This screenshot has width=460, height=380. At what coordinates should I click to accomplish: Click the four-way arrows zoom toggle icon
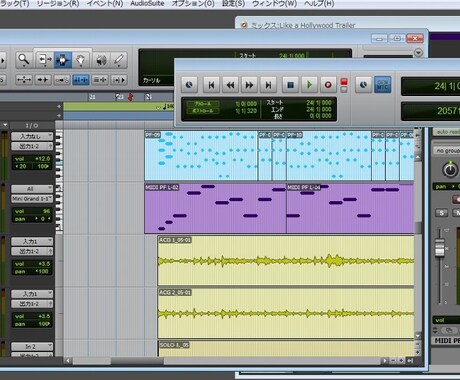[24, 80]
